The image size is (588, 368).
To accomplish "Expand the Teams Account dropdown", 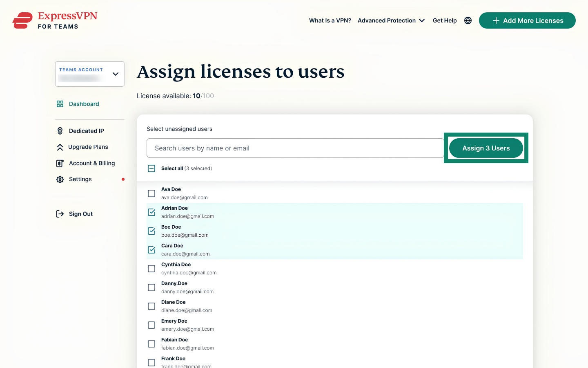I will (x=90, y=74).
